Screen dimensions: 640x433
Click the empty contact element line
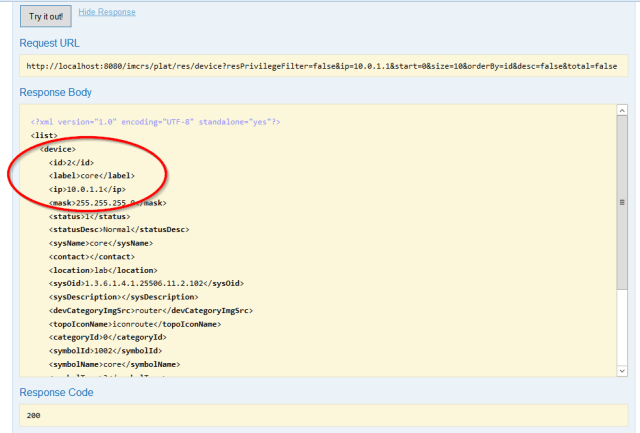point(92,257)
